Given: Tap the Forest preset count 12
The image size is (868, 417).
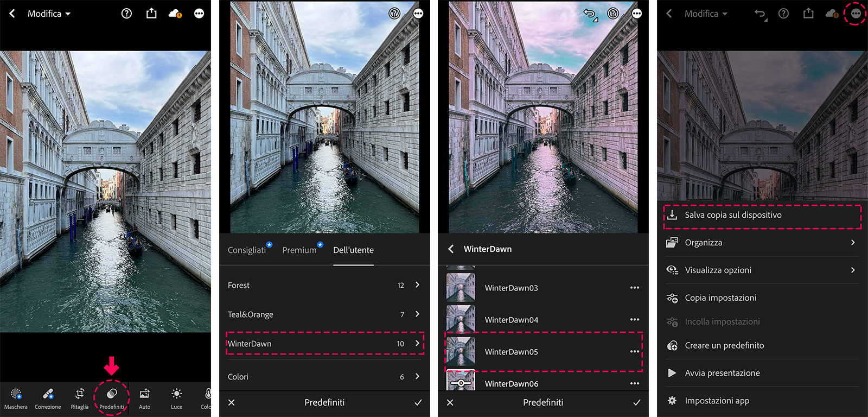Looking at the screenshot, I should click(401, 286).
